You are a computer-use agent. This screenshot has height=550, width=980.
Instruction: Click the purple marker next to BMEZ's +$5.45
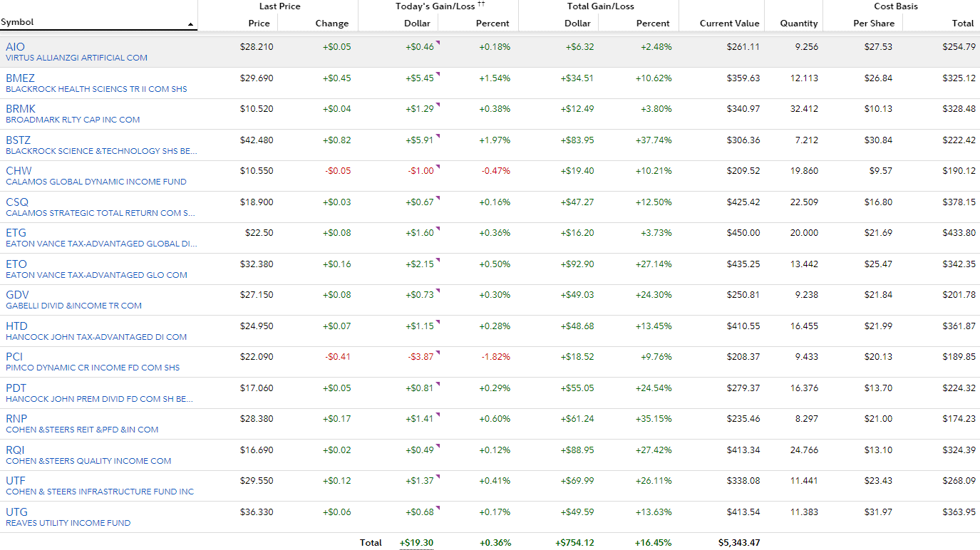(438, 74)
